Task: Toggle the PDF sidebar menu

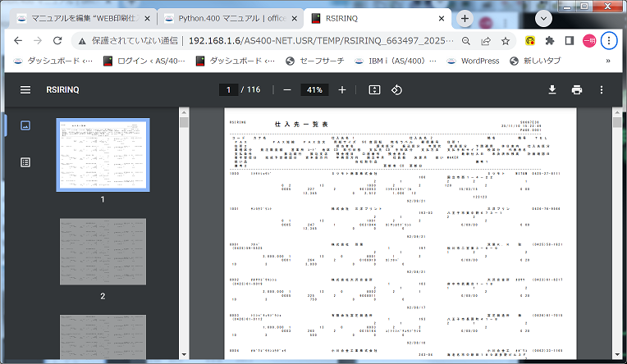Action: coord(25,89)
